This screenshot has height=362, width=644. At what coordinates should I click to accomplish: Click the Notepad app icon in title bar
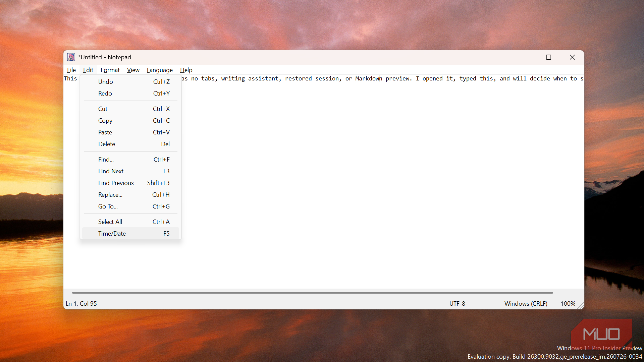pos(71,57)
